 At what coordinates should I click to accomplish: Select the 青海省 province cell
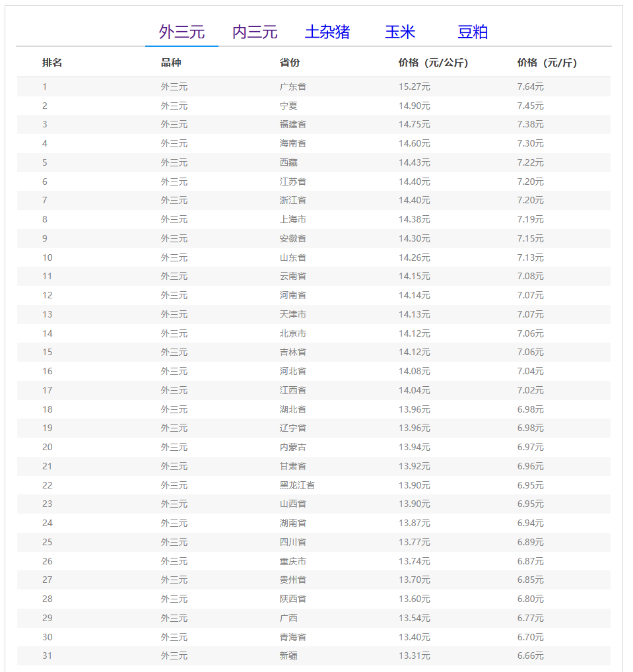pyautogui.click(x=293, y=636)
